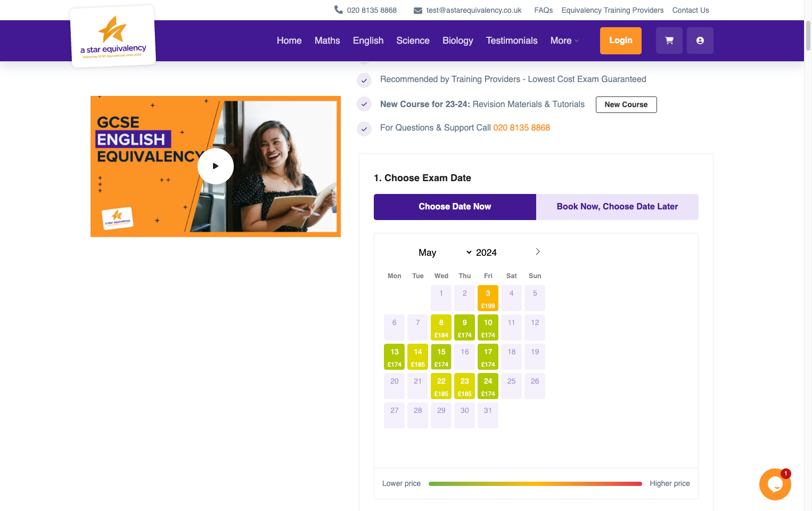Screen dimensions: 812x511
Task: Open the month dropdown showing May
Action: point(445,253)
